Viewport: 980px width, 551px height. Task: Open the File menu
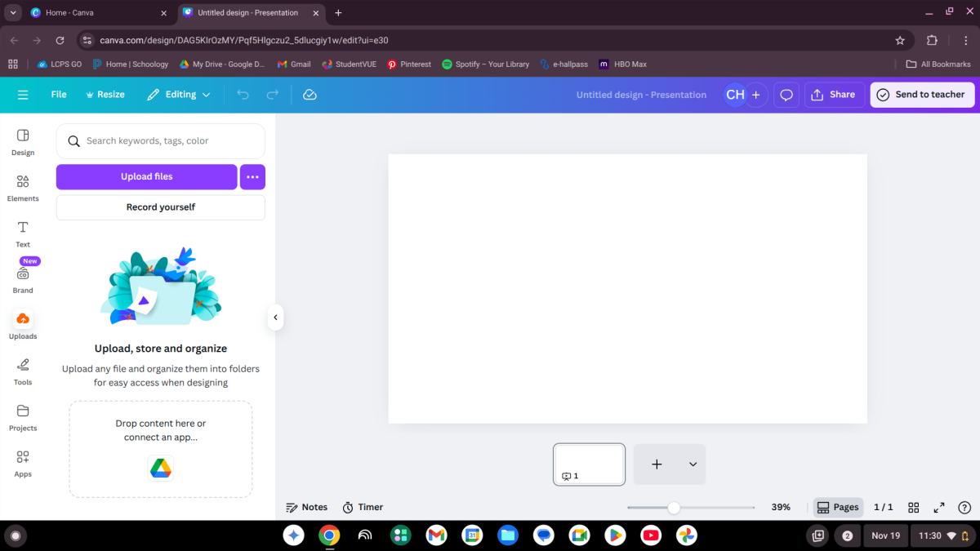[59, 95]
